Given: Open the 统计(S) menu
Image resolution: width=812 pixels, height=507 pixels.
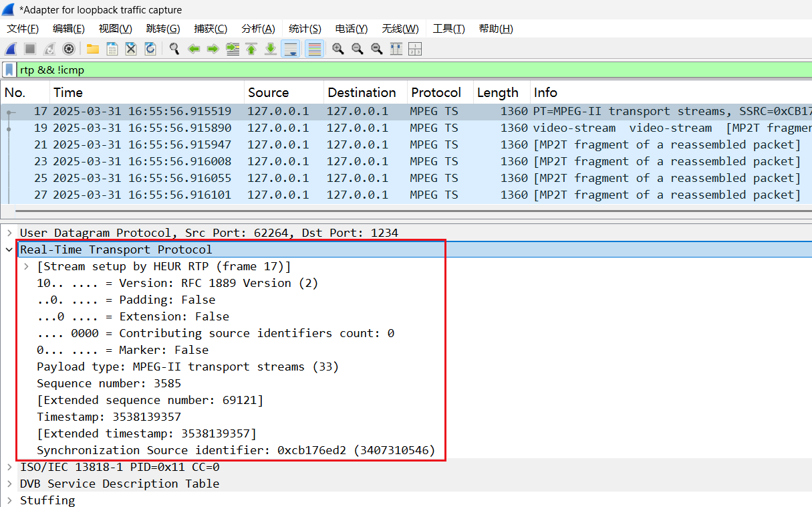Looking at the screenshot, I should pos(305,29).
